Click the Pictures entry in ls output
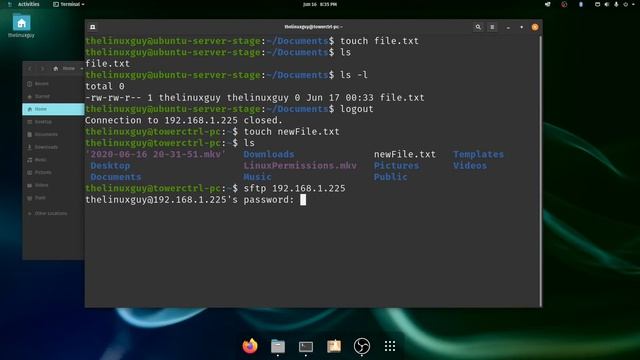 click(396, 166)
